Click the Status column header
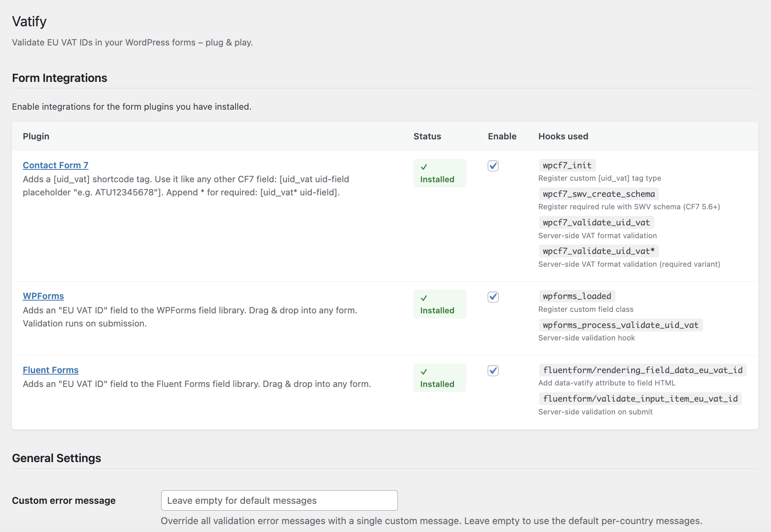The image size is (771, 532). coord(427,136)
